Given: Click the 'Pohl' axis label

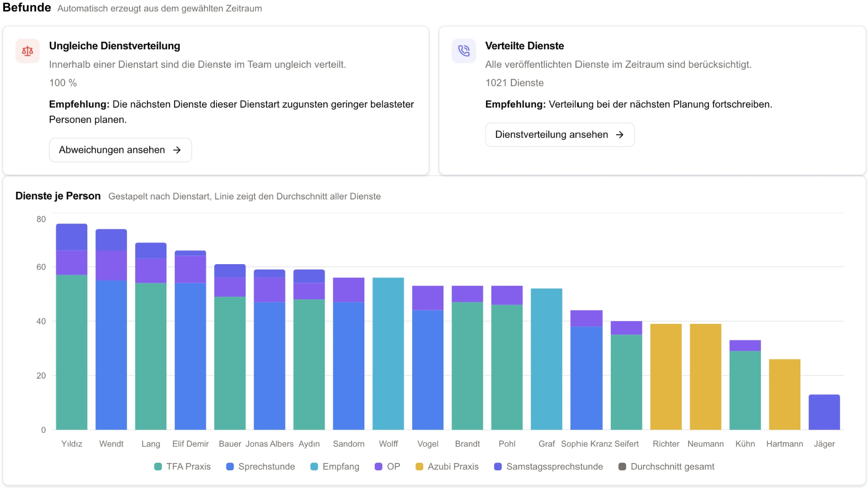Looking at the screenshot, I should click(x=507, y=444).
